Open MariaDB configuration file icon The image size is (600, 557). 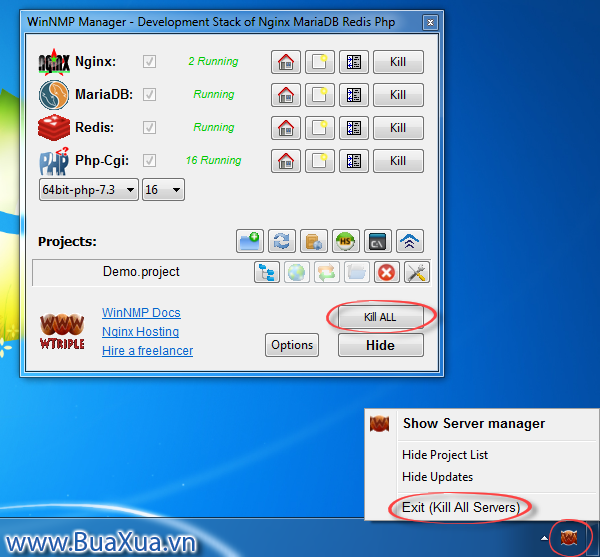(354, 94)
